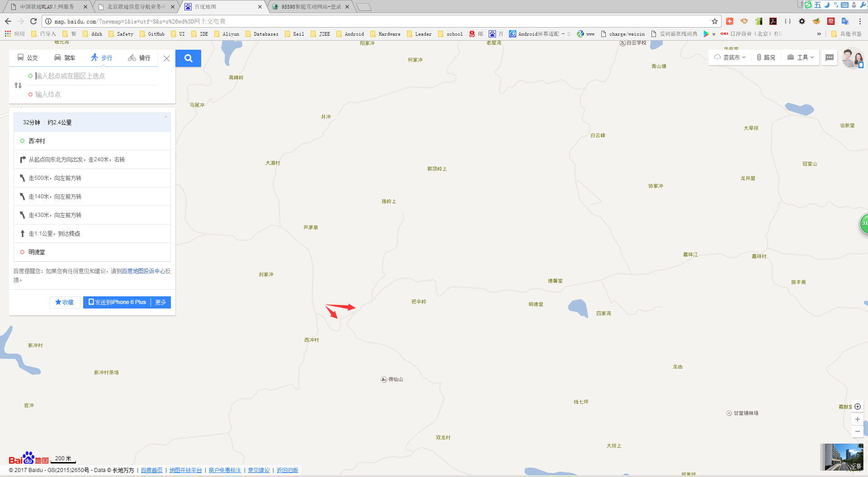This screenshot has height=477, width=868.
Task: Close the 百度地图 browser tab
Action: pyautogui.click(x=260, y=7)
